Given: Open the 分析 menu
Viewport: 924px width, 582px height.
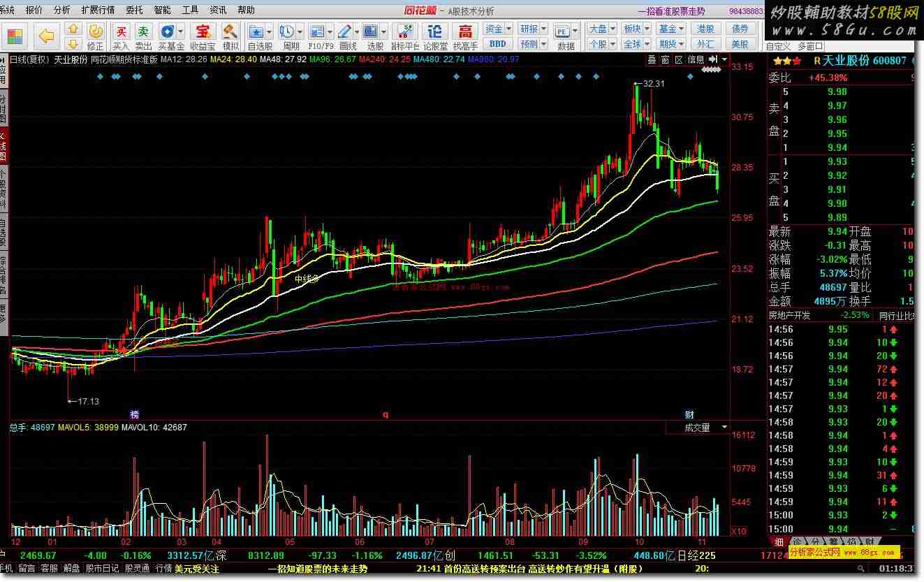Looking at the screenshot, I should click(61, 10).
